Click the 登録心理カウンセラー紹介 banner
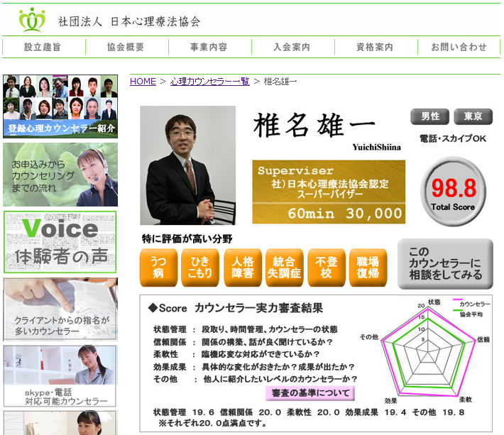This screenshot has width=504, height=435. 60,106
